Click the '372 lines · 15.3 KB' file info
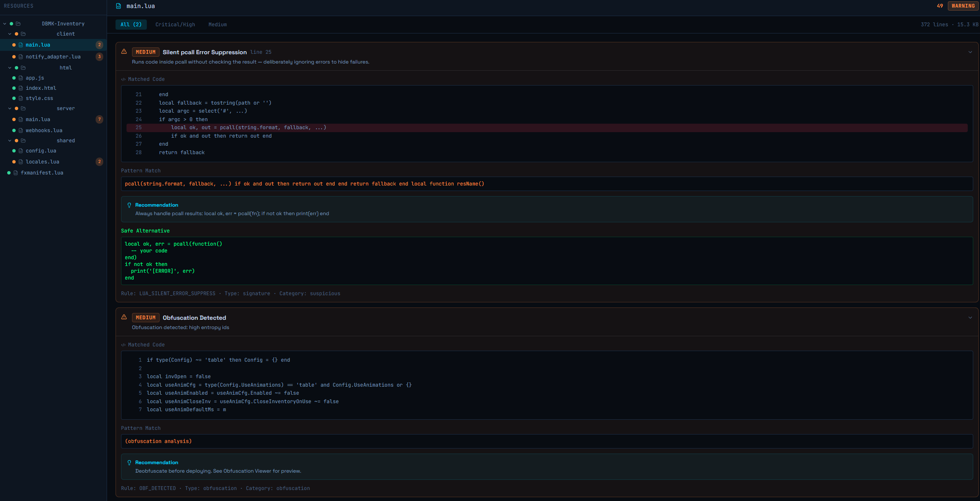 click(950, 25)
